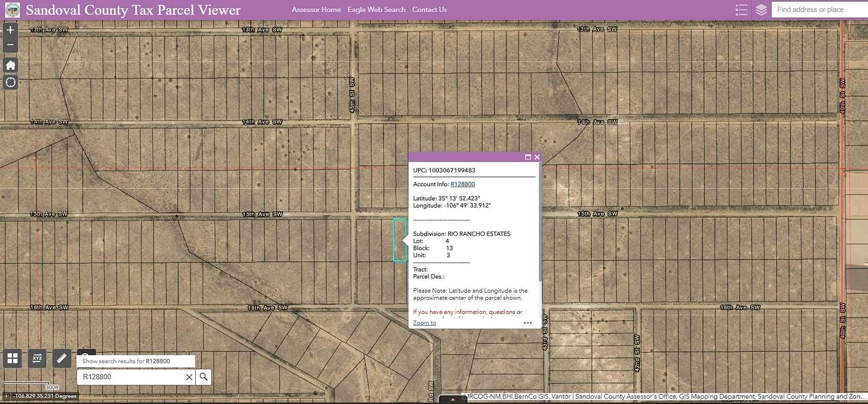This screenshot has width=868, height=404.
Task: Select the UPC 1003067199483 text
Action: click(x=444, y=170)
